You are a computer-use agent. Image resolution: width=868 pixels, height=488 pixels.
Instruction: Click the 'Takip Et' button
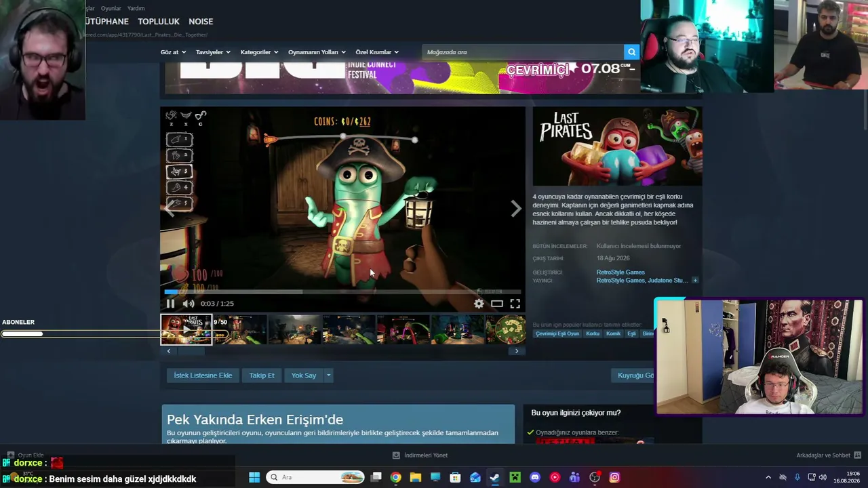point(262,375)
